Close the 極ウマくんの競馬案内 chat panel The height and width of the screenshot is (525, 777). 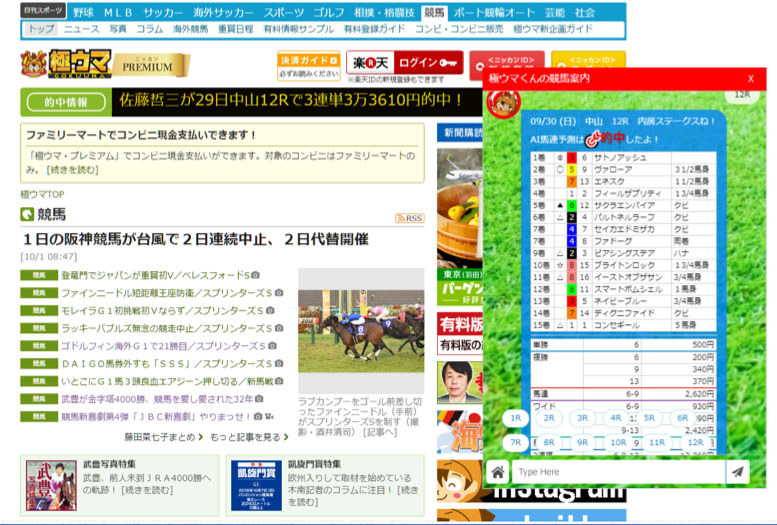pos(751,79)
